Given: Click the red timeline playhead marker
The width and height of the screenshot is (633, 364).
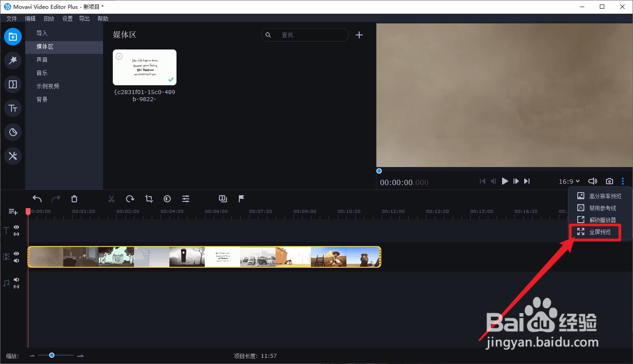Looking at the screenshot, I should [28, 212].
